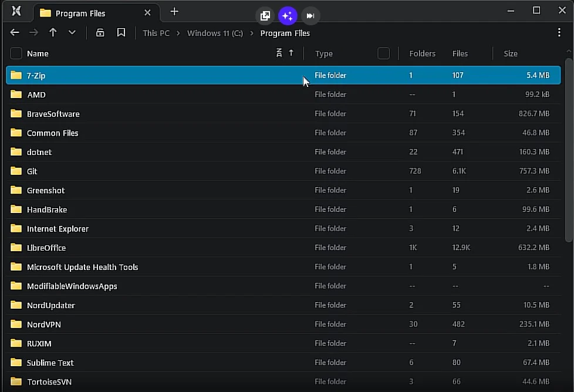The image size is (574, 392).
Task: Click the purple sparkle AI button
Action: (288, 16)
